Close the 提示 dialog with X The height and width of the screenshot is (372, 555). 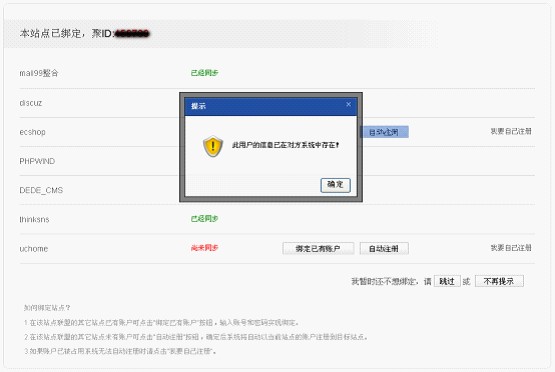click(x=348, y=104)
